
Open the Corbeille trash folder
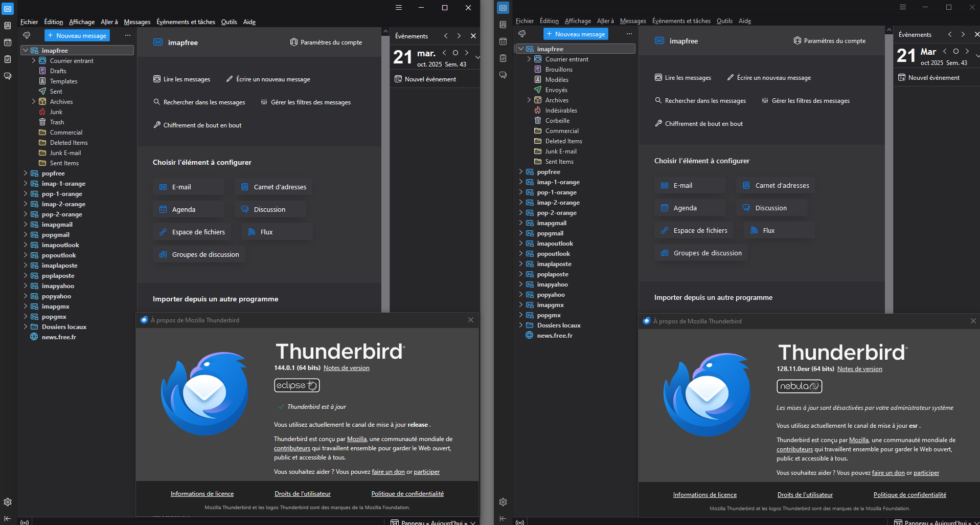557,121
